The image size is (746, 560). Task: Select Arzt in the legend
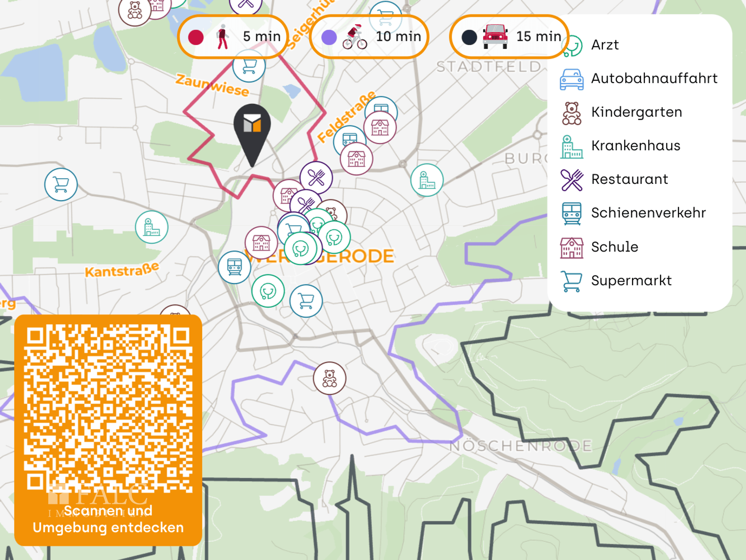point(604,45)
